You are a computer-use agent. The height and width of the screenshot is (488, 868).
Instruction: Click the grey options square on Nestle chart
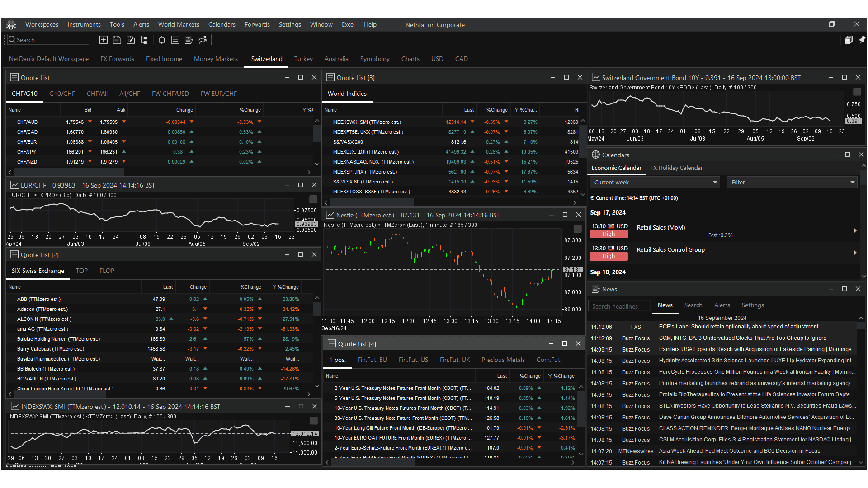click(577, 229)
